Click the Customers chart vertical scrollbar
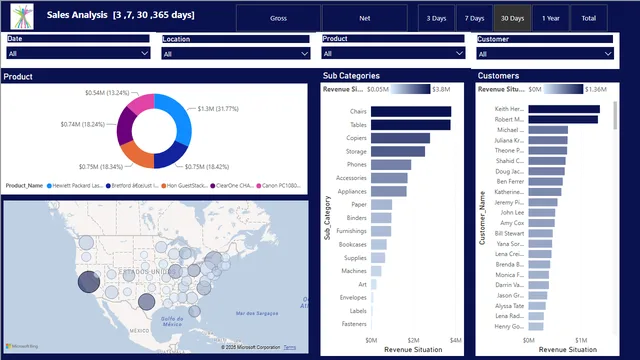This screenshot has width=640, height=360. coord(615,116)
